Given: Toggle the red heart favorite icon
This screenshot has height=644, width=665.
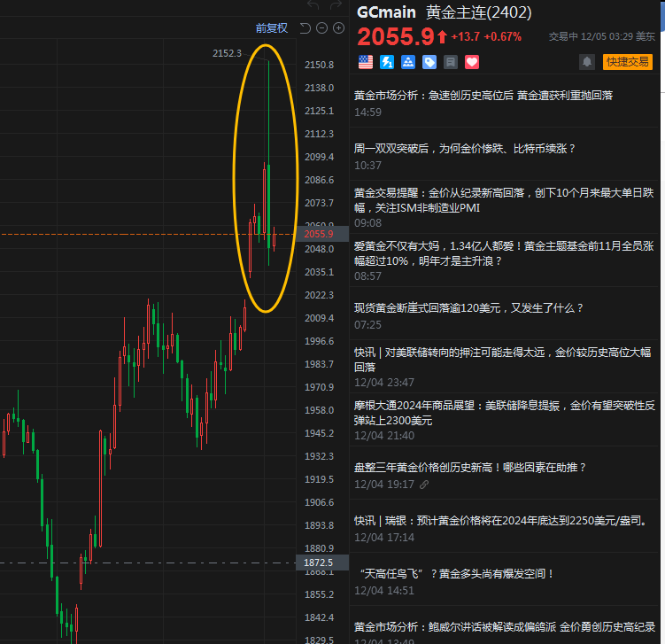Looking at the screenshot, I should [472, 62].
